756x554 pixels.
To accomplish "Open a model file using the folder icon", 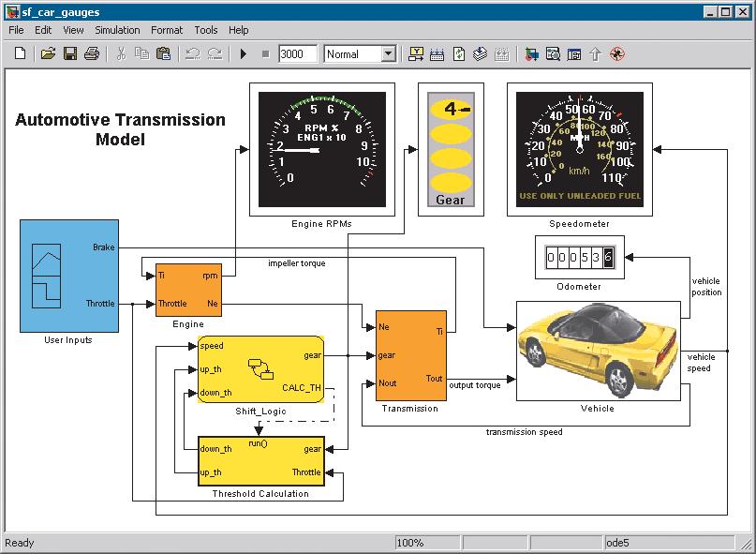I will (x=48, y=53).
